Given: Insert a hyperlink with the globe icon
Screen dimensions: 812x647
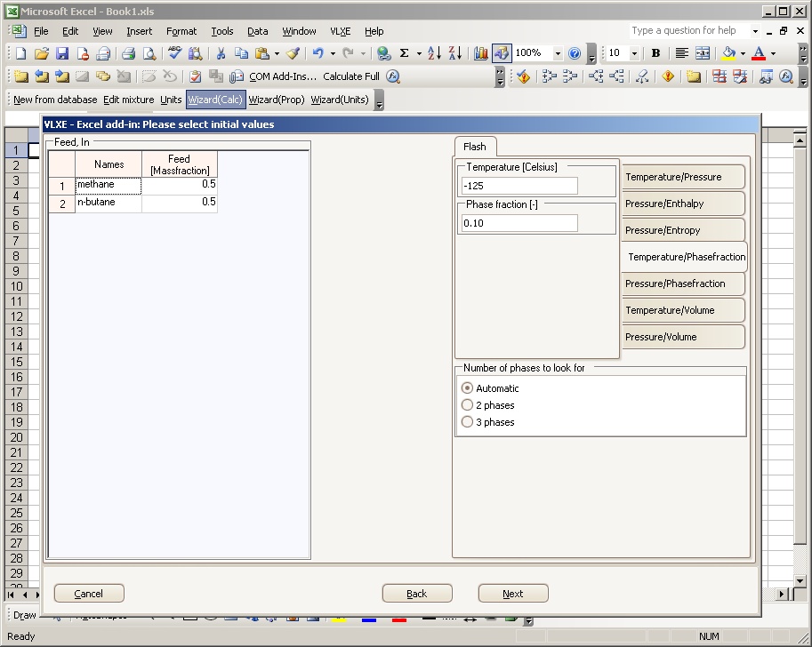Looking at the screenshot, I should [x=383, y=52].
